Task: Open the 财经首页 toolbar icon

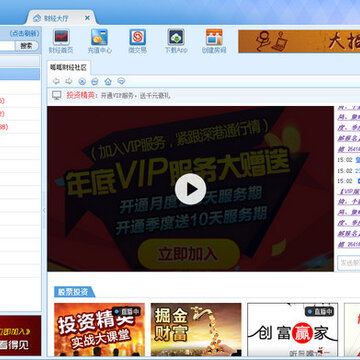Action: pyautogui.click(x=61, y=42)
